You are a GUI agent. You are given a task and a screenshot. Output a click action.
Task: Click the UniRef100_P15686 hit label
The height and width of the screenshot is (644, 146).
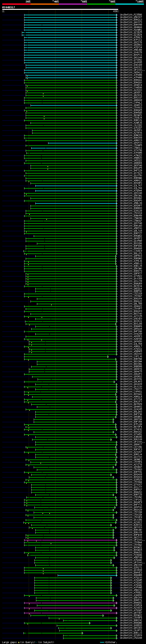coord(131,555)
